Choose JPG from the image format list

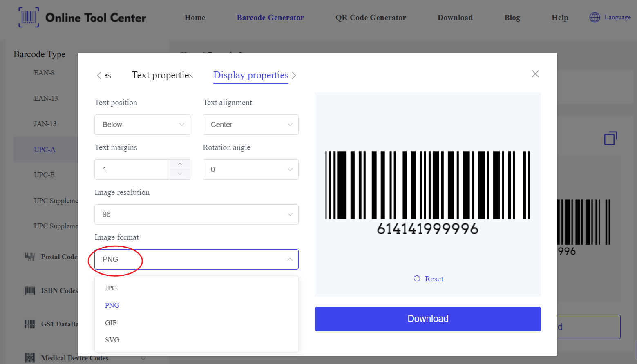tap(197, 288)
